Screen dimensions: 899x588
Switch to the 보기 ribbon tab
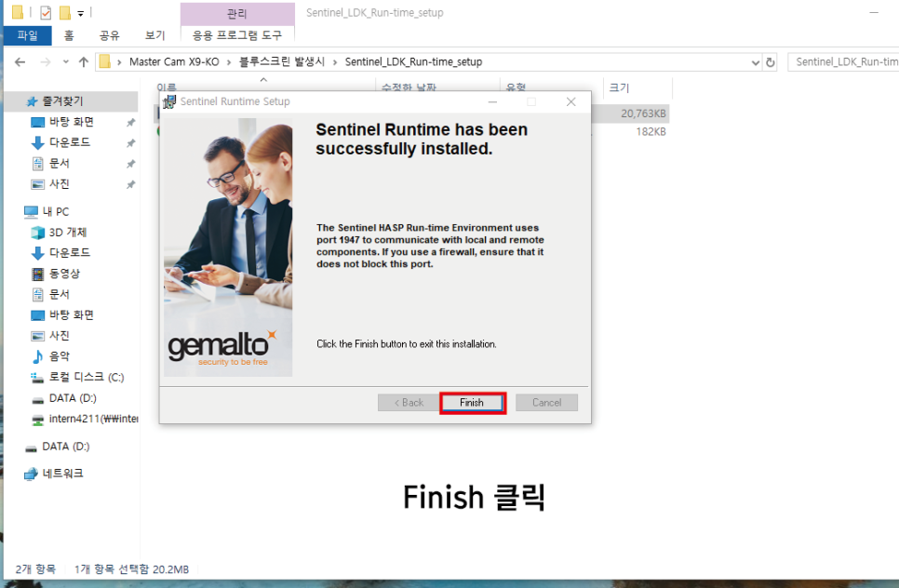pos(154,35)
